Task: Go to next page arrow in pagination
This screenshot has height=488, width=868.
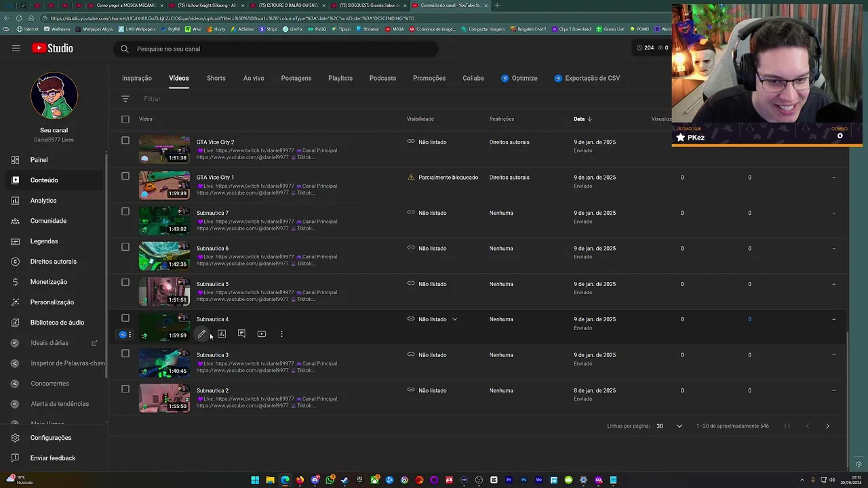Action: pyautogui.click(x=827, y=426)
